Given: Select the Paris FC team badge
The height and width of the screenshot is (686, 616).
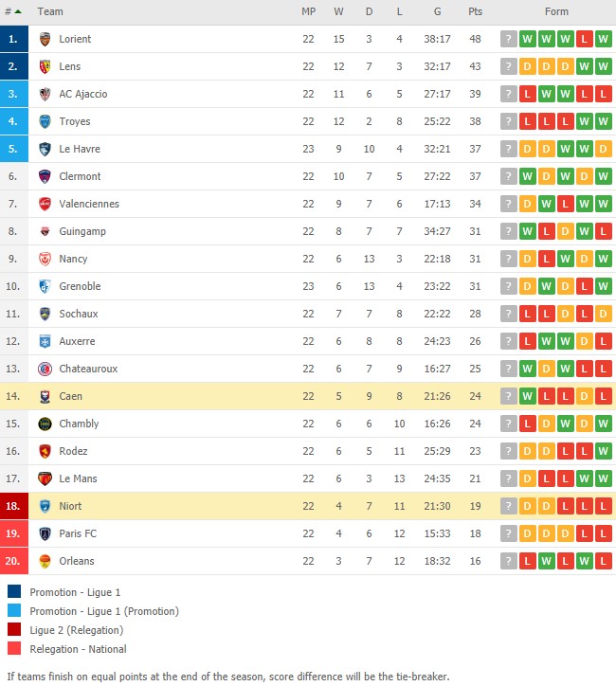Looking at the screenshot, I should point(45,533).
